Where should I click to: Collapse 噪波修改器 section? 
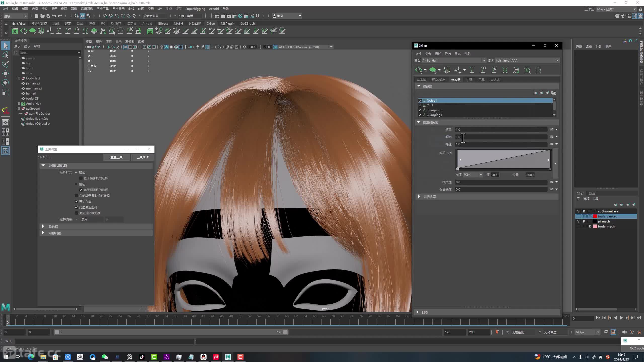click(419, 122)
